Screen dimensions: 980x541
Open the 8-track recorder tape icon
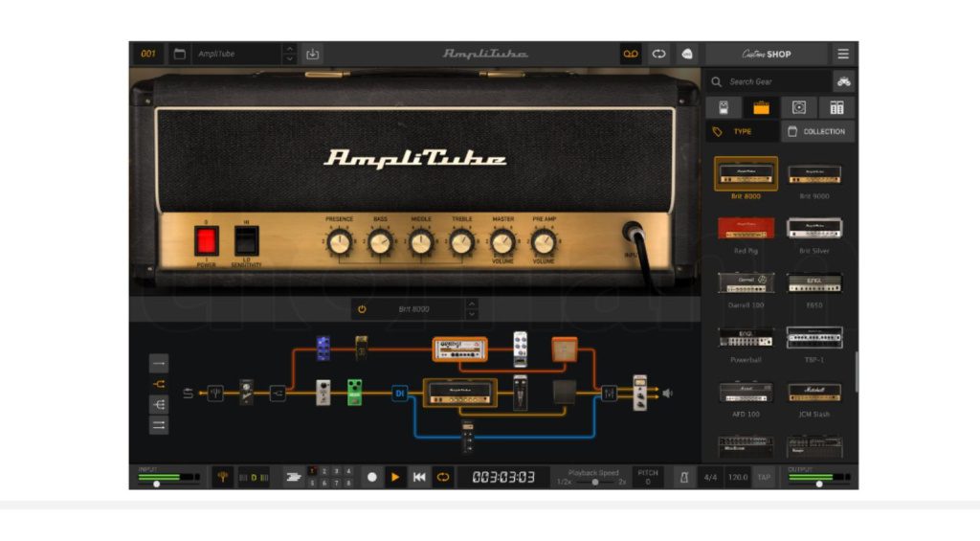click(x=630, y=54)
